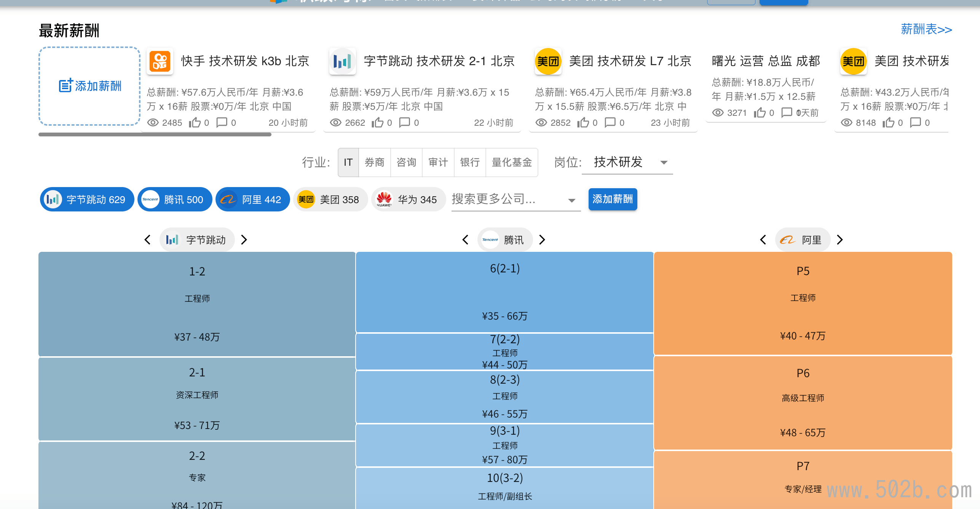Select the 券商 industry tab
The image size is (980, 509).
tap(375, 162)
